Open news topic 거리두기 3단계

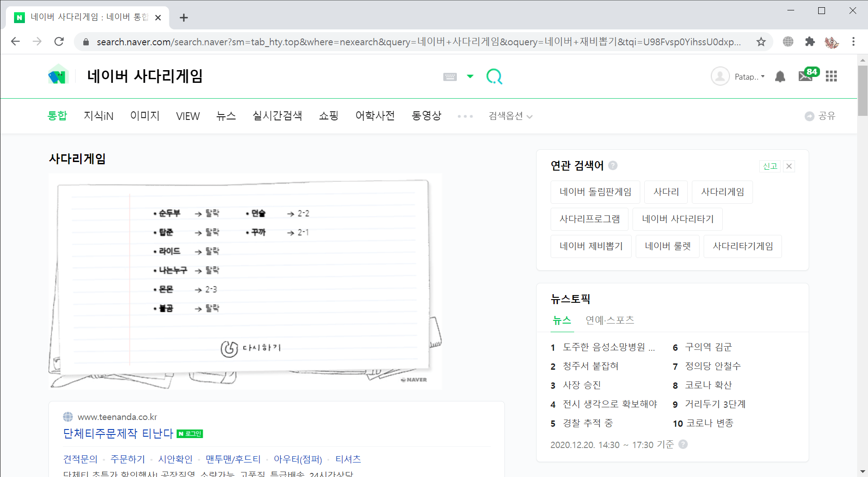coord(715,404)
